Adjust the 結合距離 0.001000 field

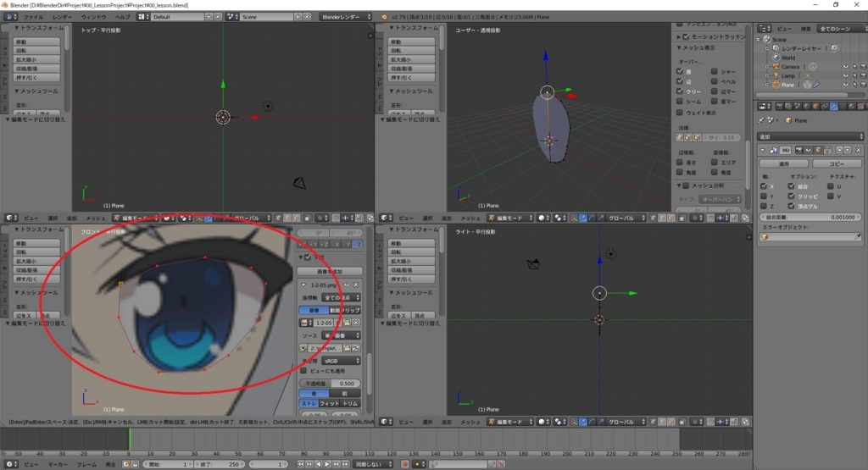pos(810,217)
